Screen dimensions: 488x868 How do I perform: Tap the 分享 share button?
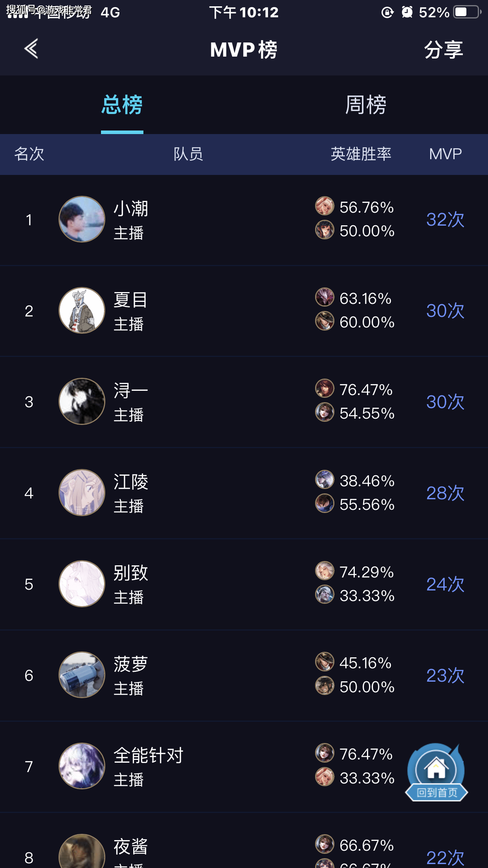[444, 50]
